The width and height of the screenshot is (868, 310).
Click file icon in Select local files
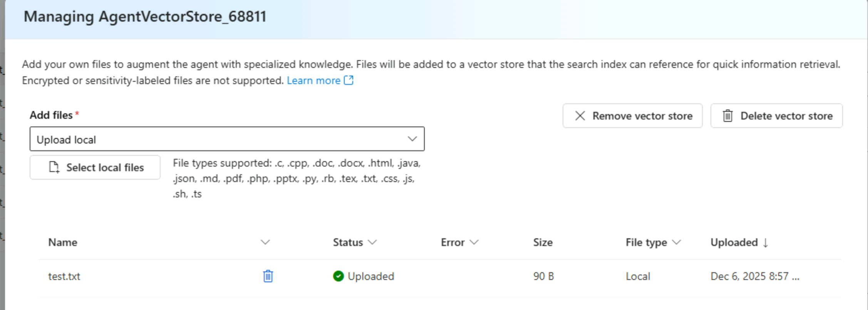coord(54,167)
